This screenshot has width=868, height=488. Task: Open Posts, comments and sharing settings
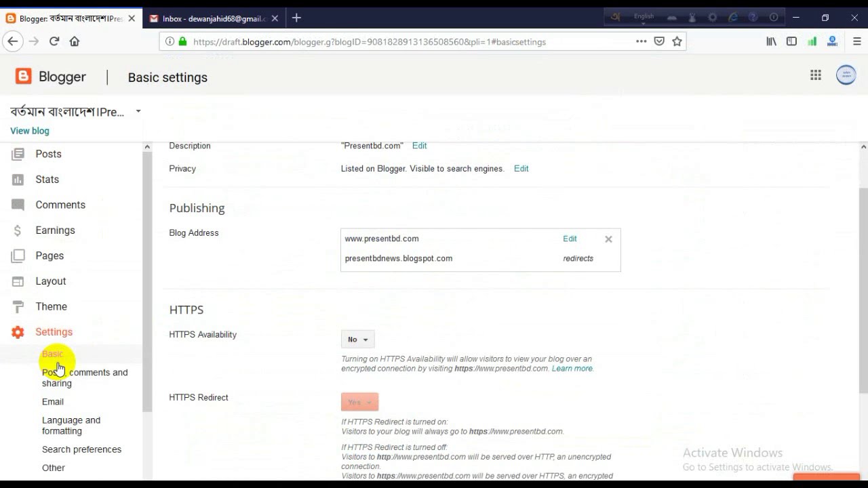click(x=85, y=378)
